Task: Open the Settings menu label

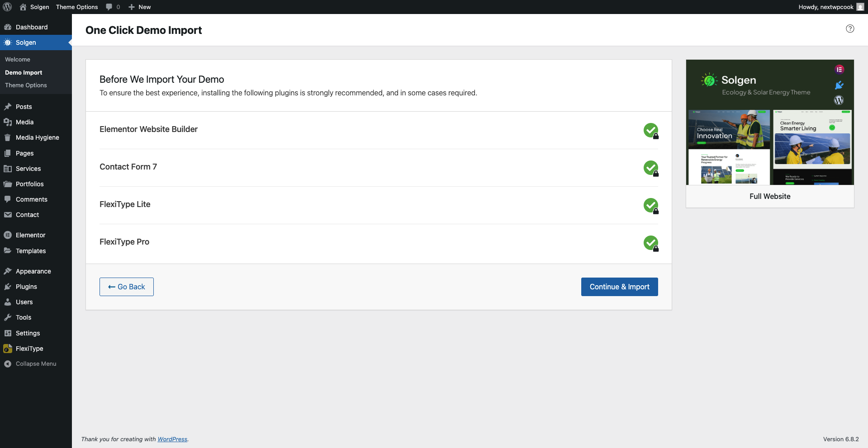Action: tap(28, 333)
